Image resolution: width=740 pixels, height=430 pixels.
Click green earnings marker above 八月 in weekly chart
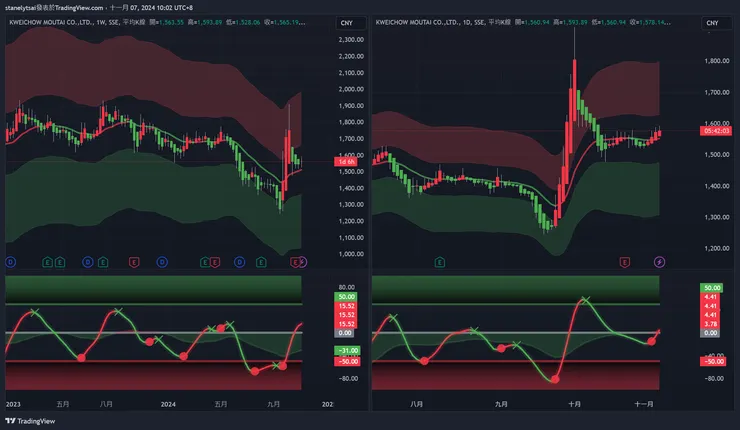(x=103, y=262)
